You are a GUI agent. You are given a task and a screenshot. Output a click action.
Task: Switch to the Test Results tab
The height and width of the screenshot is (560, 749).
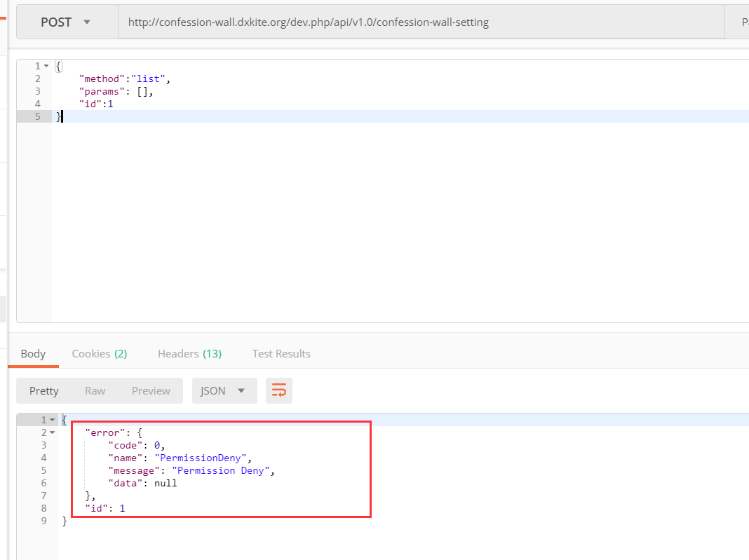click(x=281, y=354)
